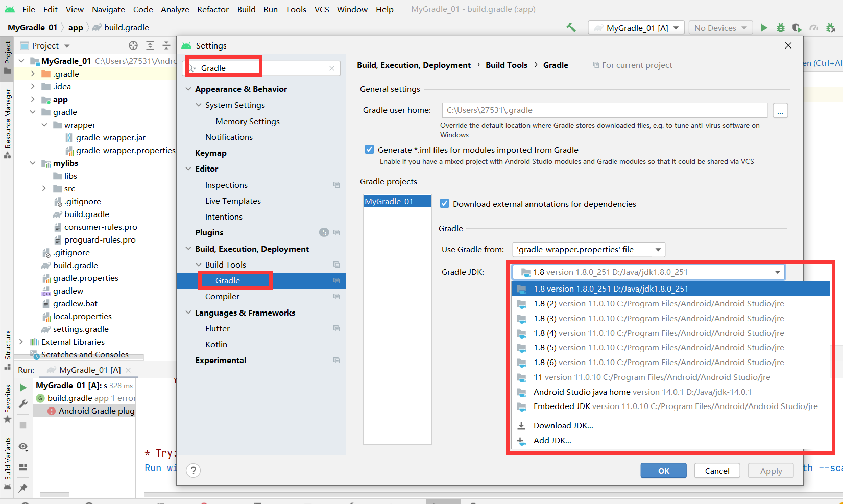This screenshot has width=843, height=504.
Task: Toggle Download external annotations checkbox
Action: pos(444,203)
